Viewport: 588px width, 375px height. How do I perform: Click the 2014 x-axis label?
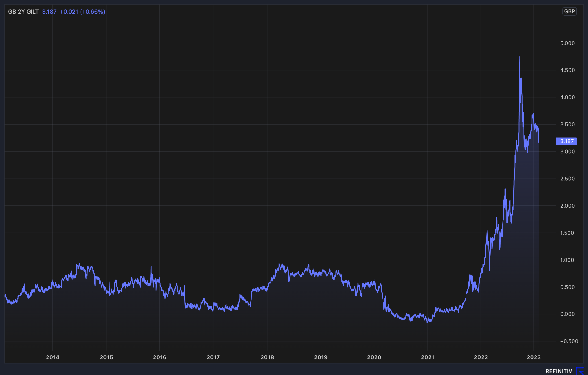click(53, 357)
